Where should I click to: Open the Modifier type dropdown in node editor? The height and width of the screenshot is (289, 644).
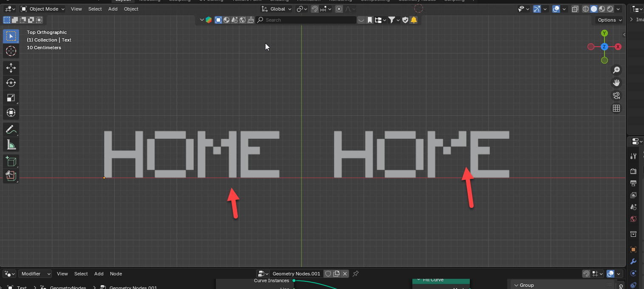(35, 274)
